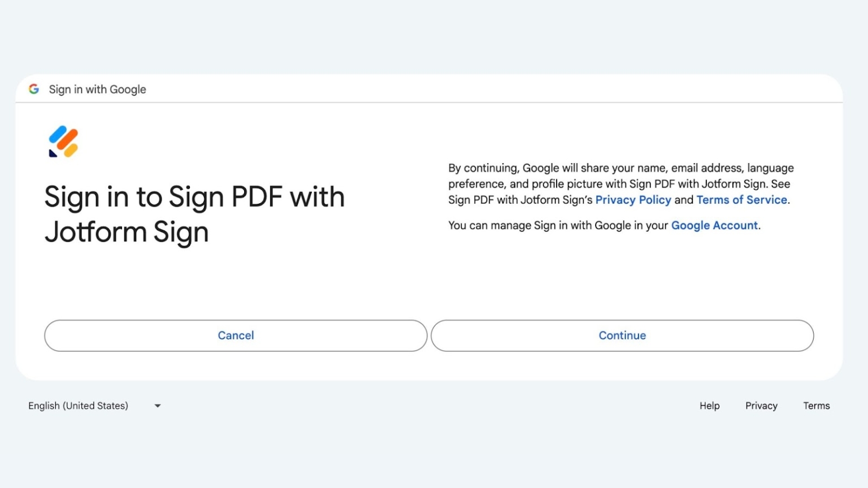Click the Google logo in the top bar
This screenshot has width=868, height=488.
click(33, 89)
